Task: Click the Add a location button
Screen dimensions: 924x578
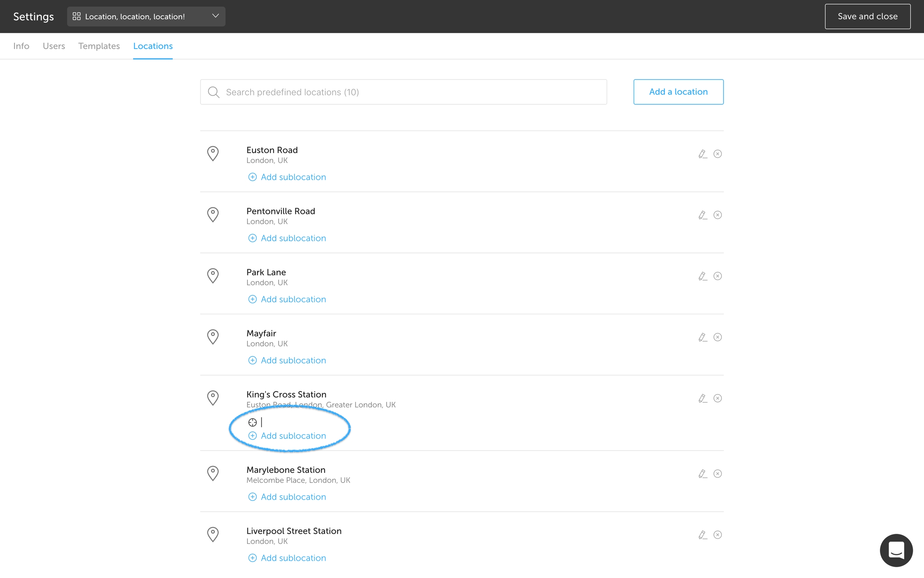Action: click(678, 92)
